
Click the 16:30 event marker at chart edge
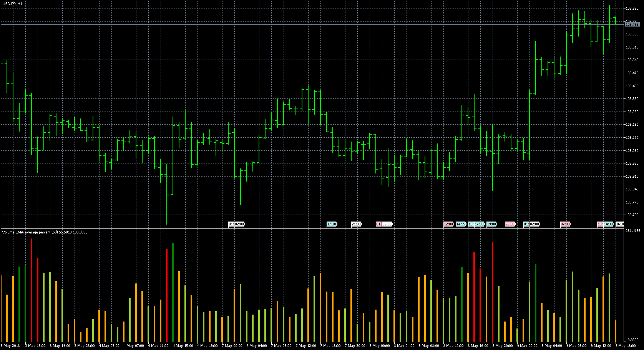[620, 224]
